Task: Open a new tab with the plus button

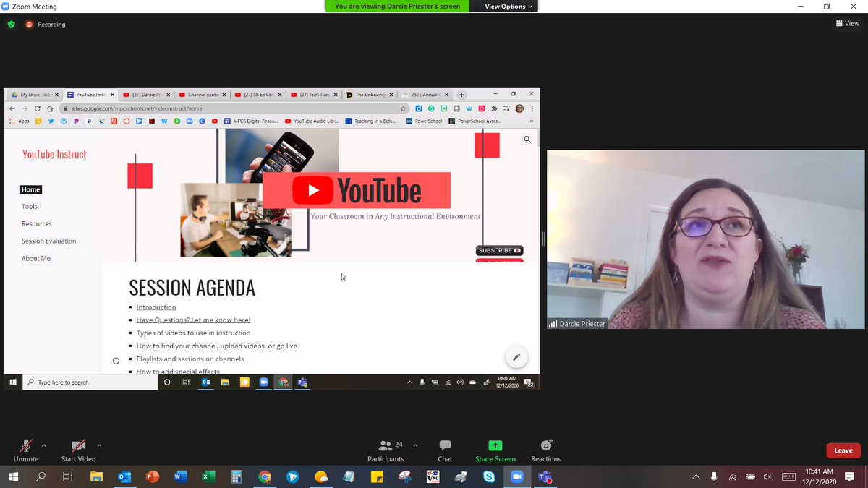Action: tap(461, 95)
